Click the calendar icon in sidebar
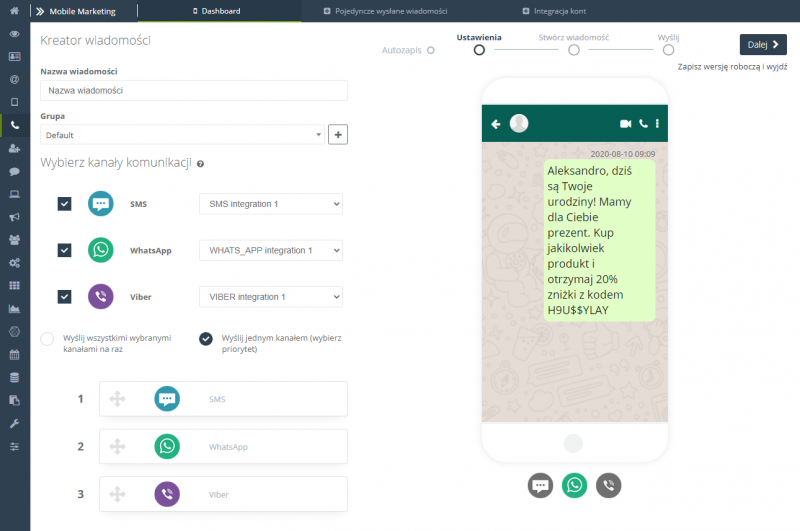This screenshot has height=531, width=800. (14, 355)
